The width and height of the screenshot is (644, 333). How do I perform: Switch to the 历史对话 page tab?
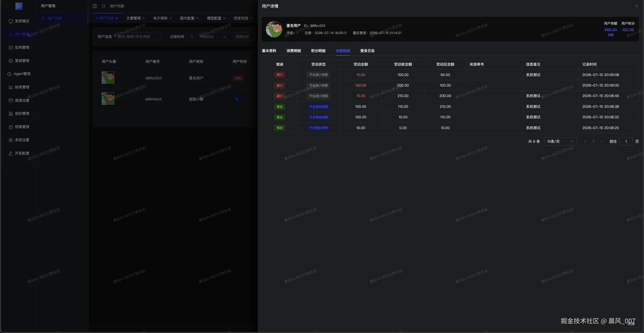click(x=241, y=18)
